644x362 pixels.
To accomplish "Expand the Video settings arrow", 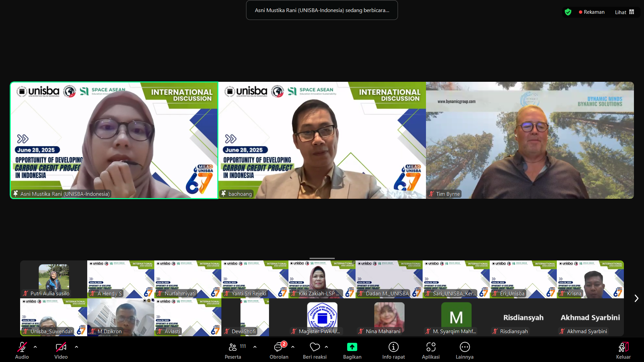I will [76, 347].
